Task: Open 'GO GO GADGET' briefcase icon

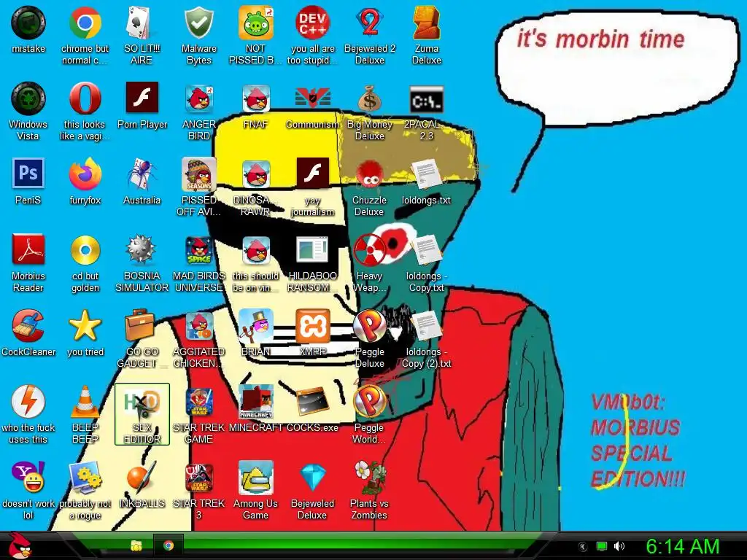Action: pos(139,325)
